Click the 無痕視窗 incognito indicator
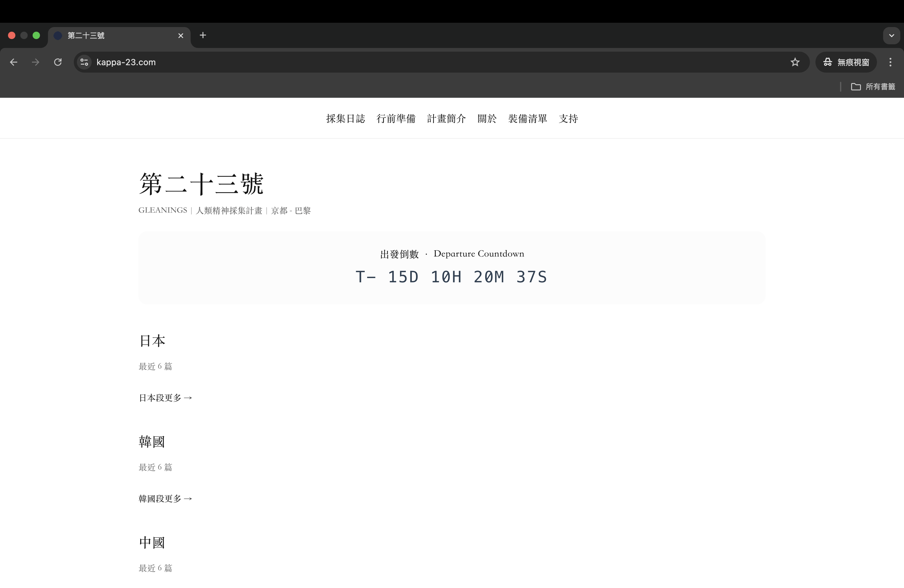 (846, 62)
